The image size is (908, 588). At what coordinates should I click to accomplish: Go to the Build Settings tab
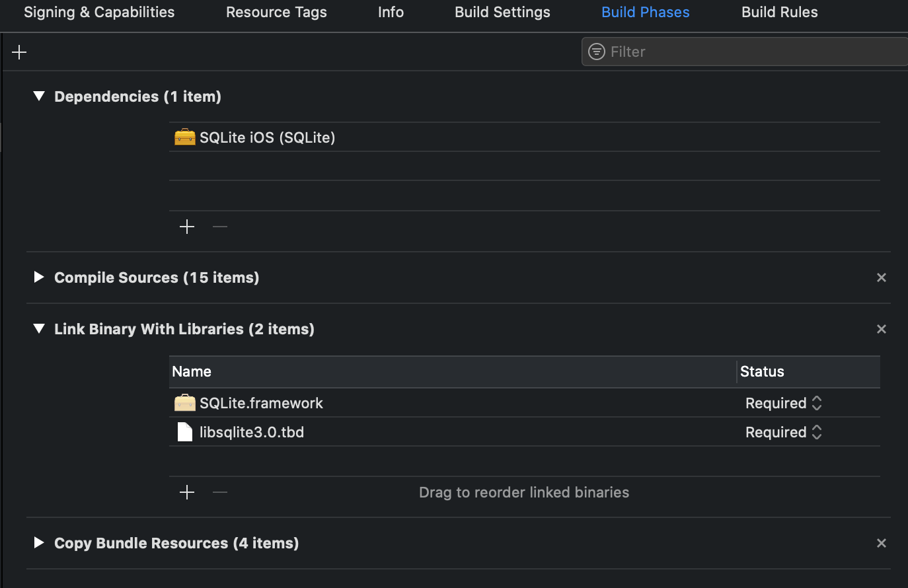tap(502, 12)
